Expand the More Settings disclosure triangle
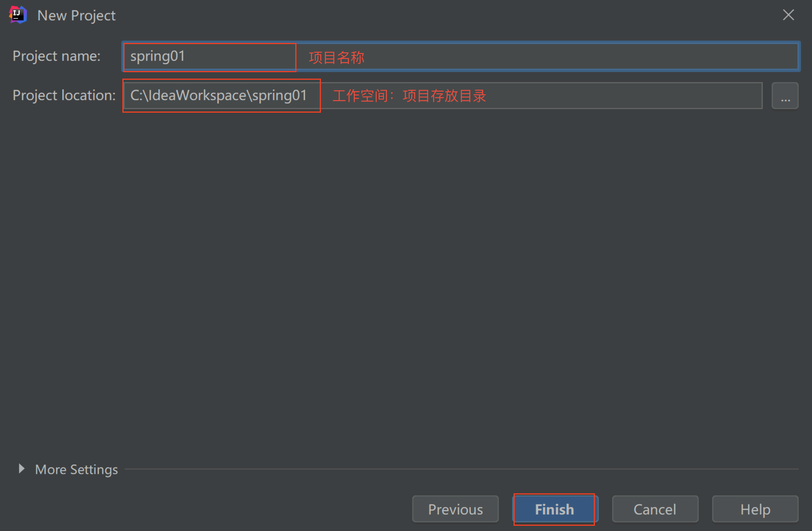Screen dimensions: 812x531 coord(22,468)
